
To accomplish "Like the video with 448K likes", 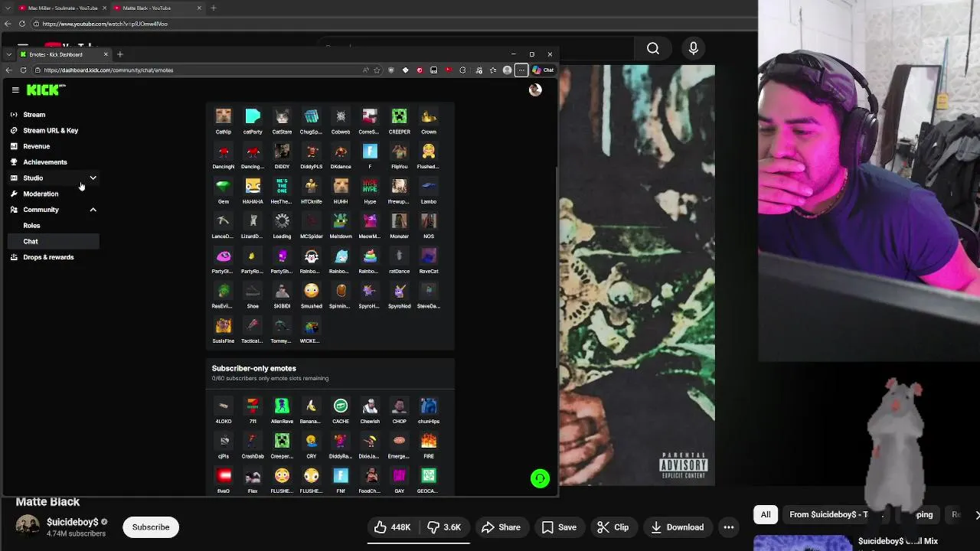I will [x=394, y=527].
